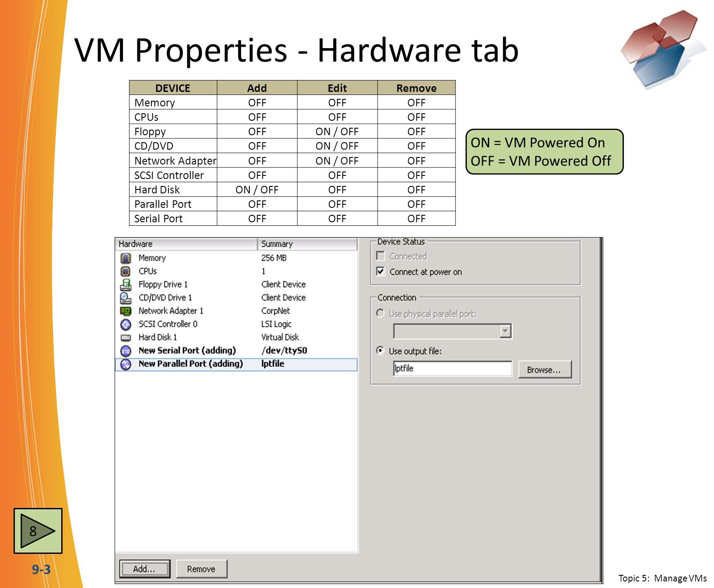The height and width of the screenshot is (588, 714).
Task: Click the SCSI Controller 0 icon
Action: click(x=126, y=324)
